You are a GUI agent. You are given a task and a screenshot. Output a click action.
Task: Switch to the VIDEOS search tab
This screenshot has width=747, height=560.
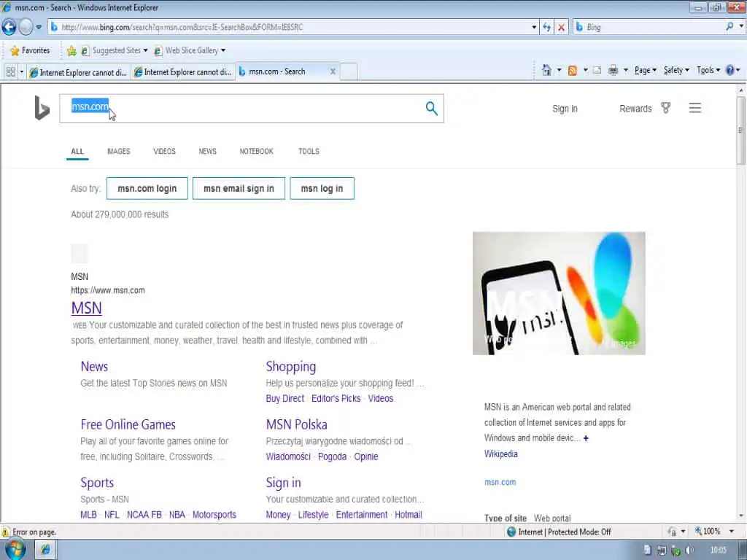pyautogui.click(x=164, y=152)
